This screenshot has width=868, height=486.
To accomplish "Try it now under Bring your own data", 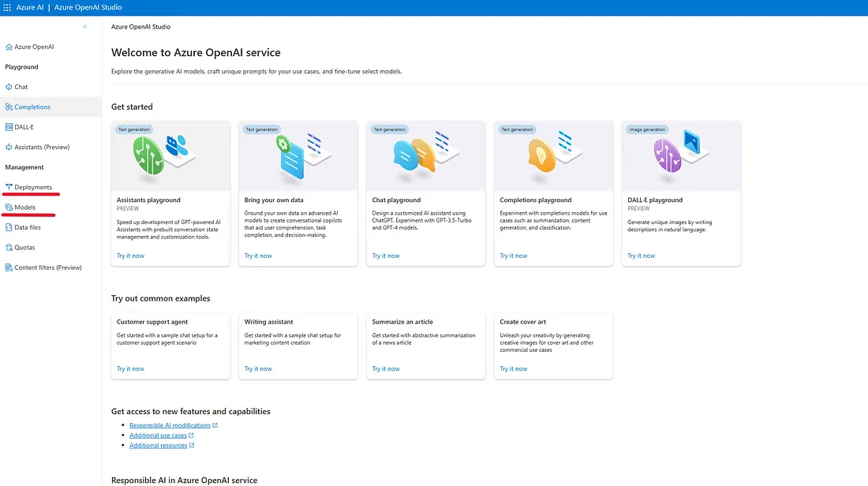I will pos(258,256).
